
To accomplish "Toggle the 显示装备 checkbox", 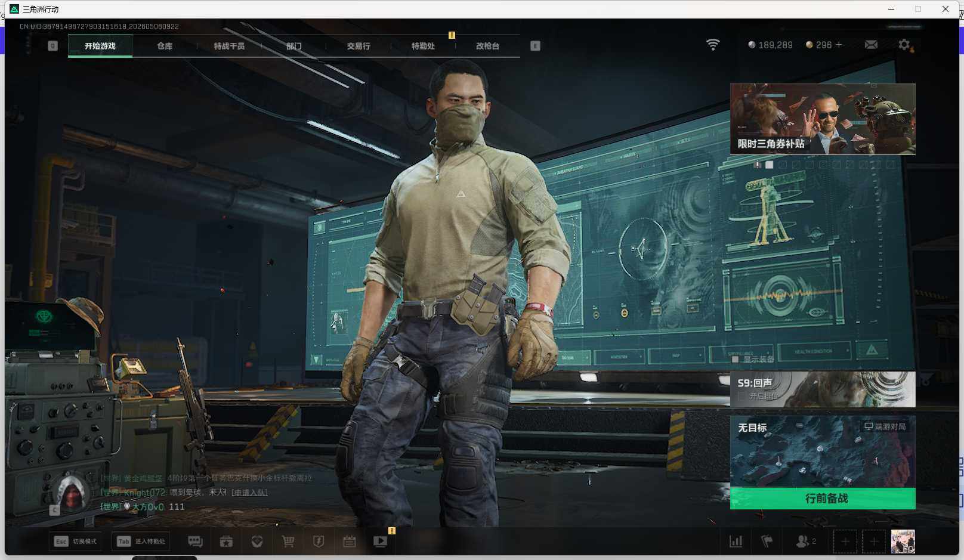I will point(736,360).
